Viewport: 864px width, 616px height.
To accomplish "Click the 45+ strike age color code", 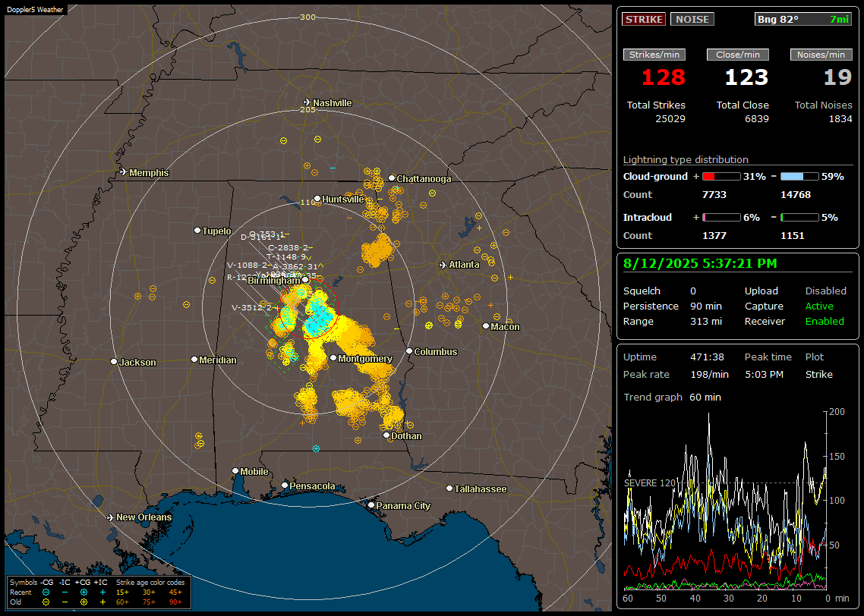I will (175, 592).
